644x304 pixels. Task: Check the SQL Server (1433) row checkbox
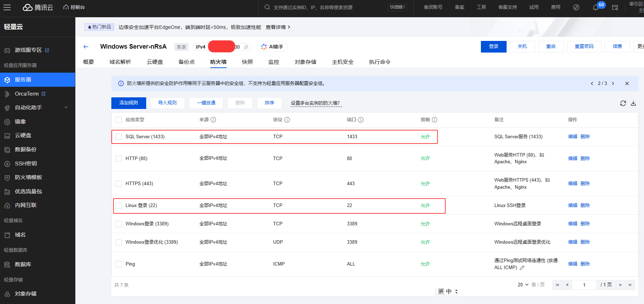pos(119,137)
